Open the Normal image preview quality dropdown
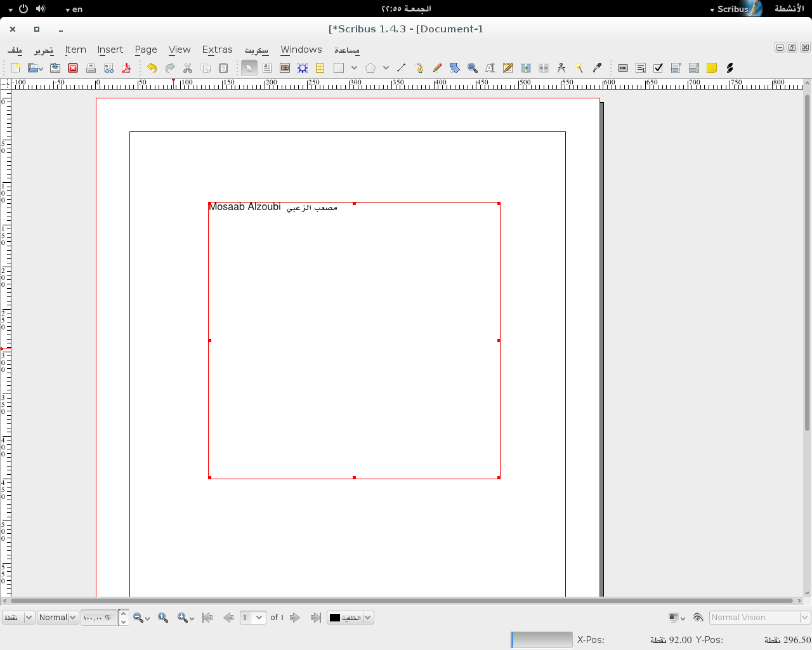812x650 pixels. [58, 618]
